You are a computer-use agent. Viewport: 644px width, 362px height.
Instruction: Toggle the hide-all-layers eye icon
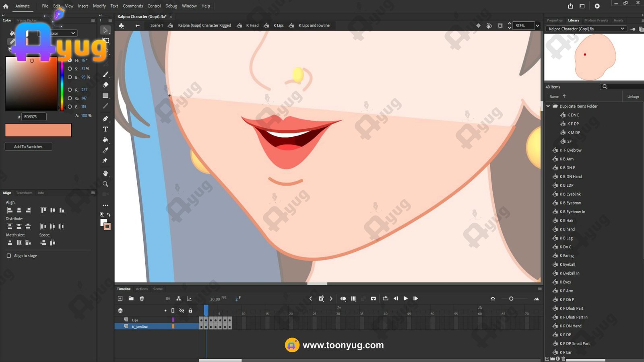coord(182,311)
